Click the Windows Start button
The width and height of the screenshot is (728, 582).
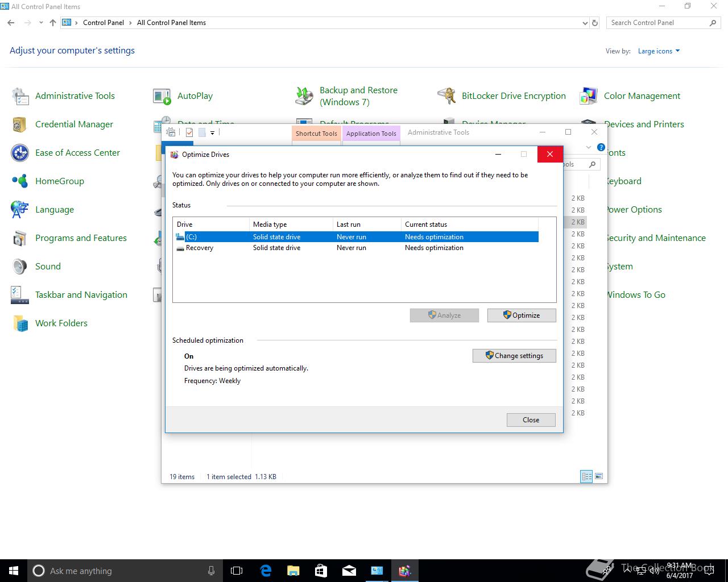click(14, 571)
